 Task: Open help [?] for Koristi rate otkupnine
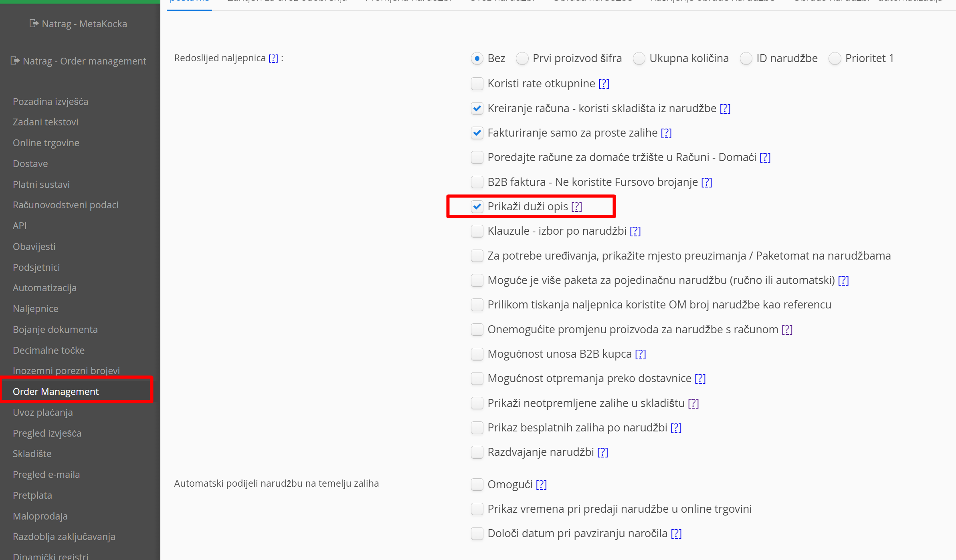pos(604,84)
